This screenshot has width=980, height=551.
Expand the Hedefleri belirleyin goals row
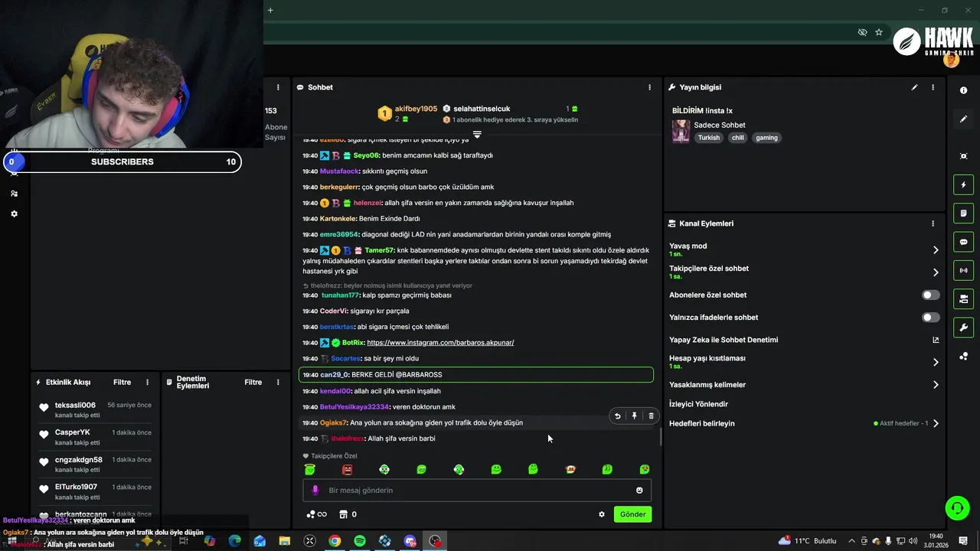coord(804,423)
